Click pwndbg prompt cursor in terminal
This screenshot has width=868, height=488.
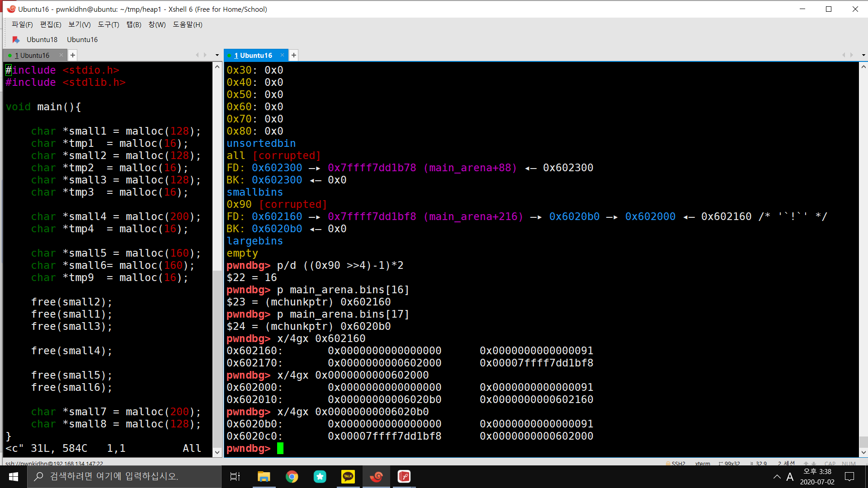[x=280, y=448]
